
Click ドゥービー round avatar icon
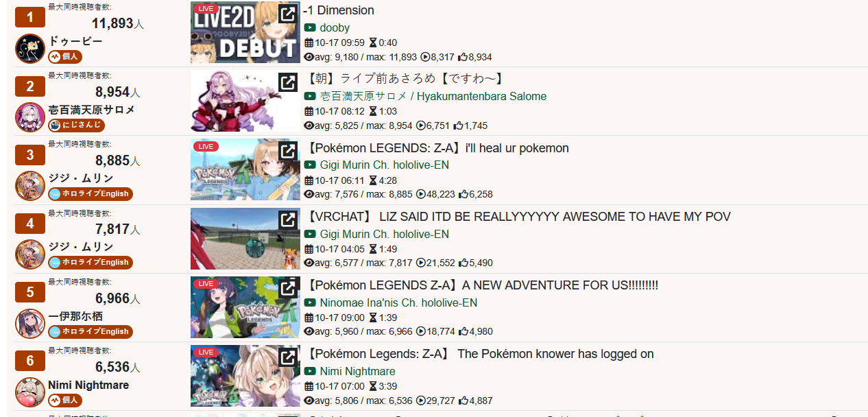(x=30, y=48)
